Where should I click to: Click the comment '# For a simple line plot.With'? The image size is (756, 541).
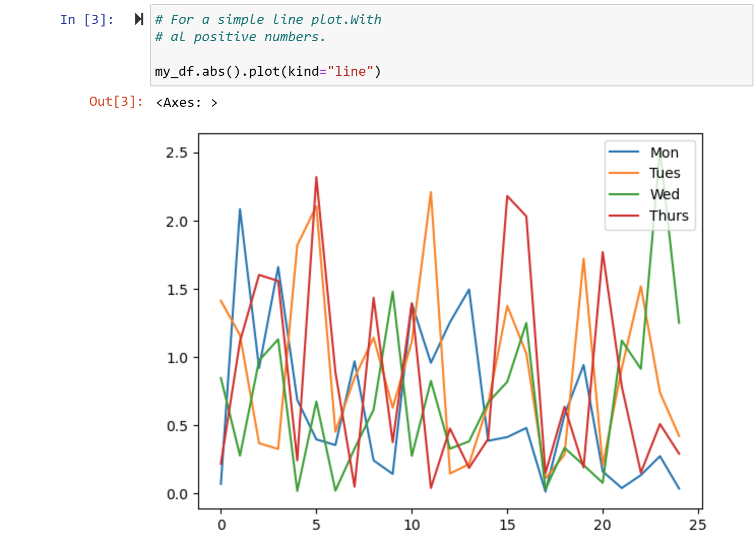tap(268, 19)
